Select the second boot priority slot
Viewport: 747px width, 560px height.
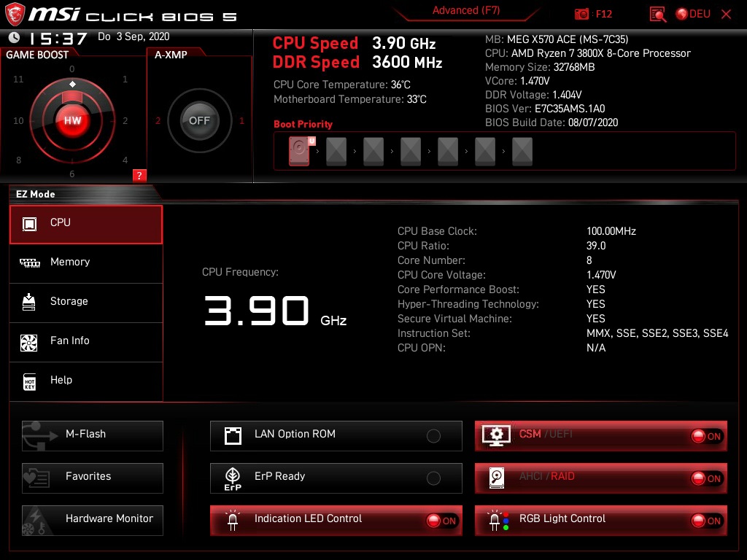[336, 152]
